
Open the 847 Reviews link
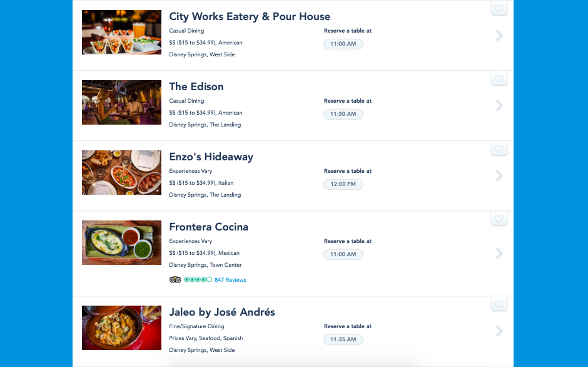point(230,280)
